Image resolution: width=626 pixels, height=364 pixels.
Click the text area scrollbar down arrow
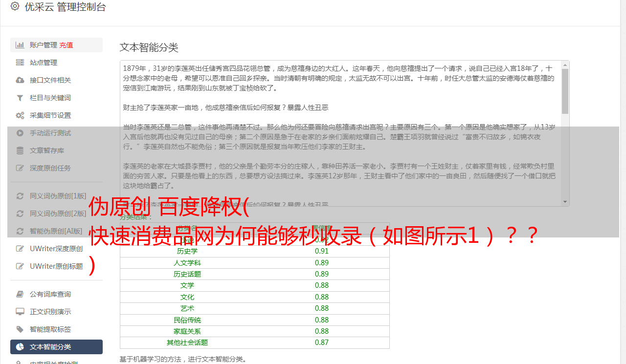(565, 201)
